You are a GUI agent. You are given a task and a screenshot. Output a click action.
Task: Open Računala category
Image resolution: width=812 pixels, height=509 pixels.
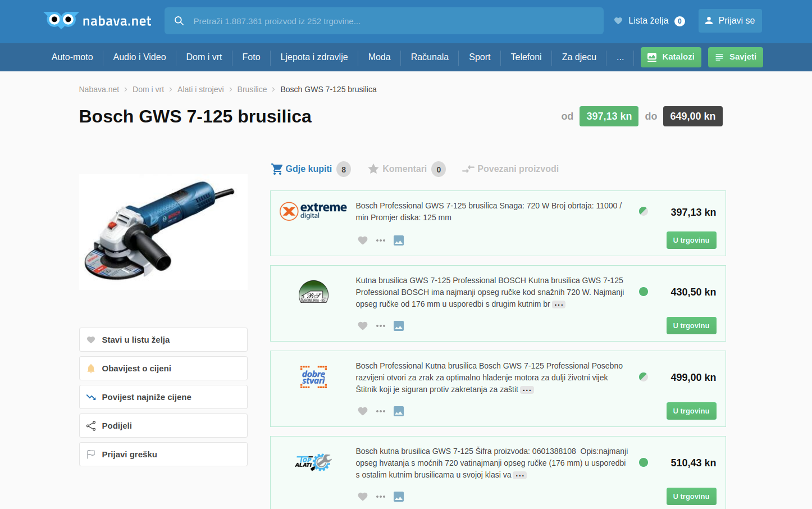430,57
